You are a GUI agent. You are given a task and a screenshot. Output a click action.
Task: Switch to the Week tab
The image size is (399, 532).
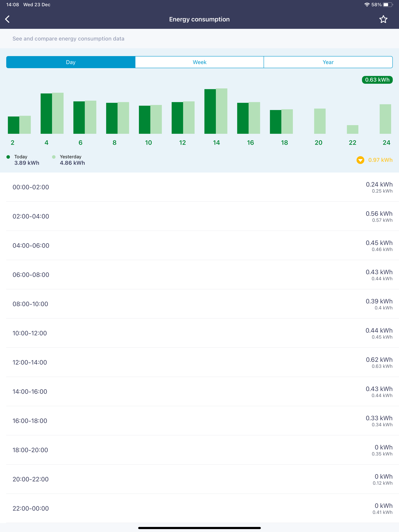(x=199, y=62)
